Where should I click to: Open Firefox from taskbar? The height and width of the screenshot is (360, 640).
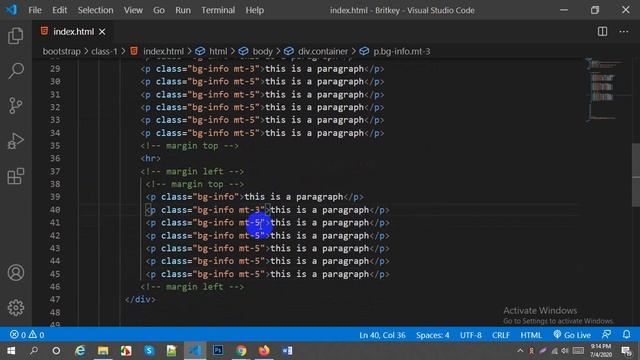[264, 351]
